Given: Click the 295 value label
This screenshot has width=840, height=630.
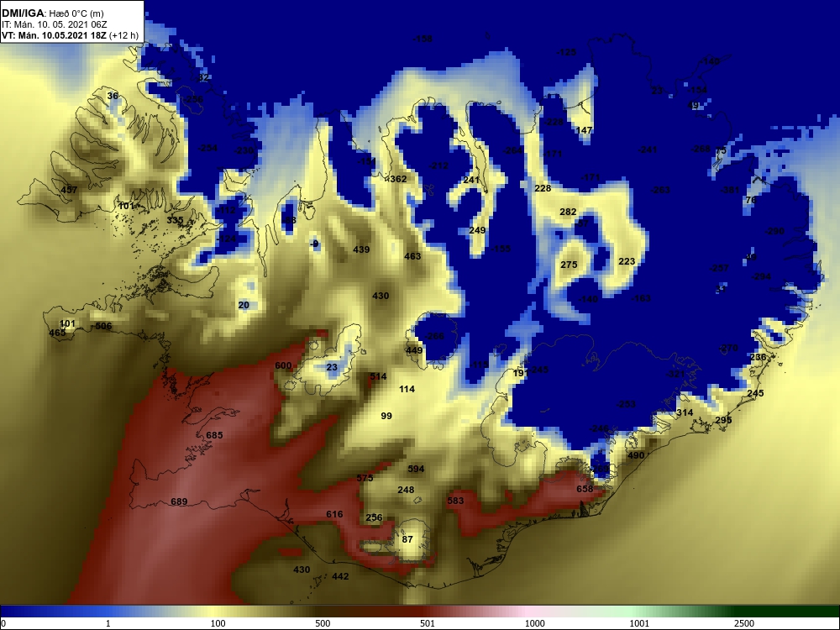Looking at the screenshot, I should (x=723, y=420).
